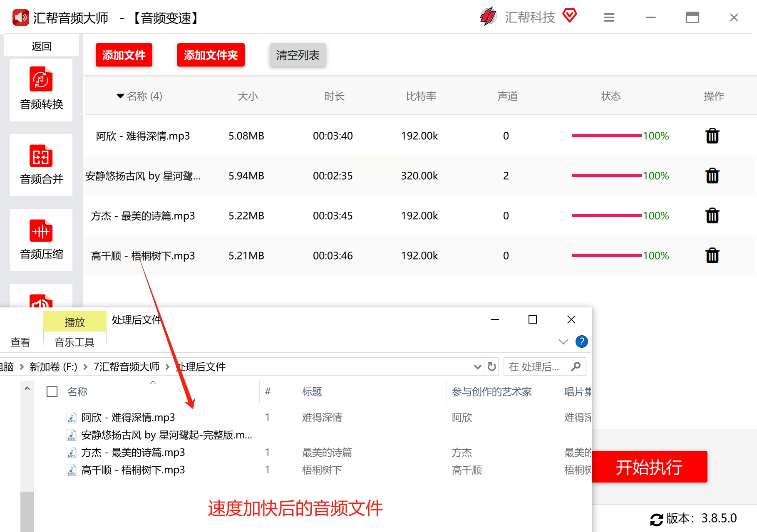Image resolution: width=757 pixels, height=532 pixels.
Task: Click the blue help question mark icon
Action: click(581, 341)
